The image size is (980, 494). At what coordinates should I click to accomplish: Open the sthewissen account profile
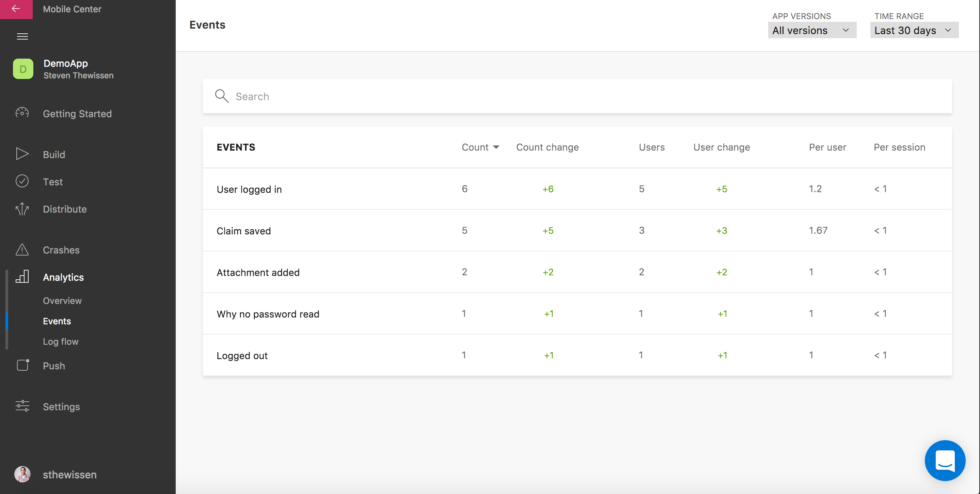pos(69,474)
